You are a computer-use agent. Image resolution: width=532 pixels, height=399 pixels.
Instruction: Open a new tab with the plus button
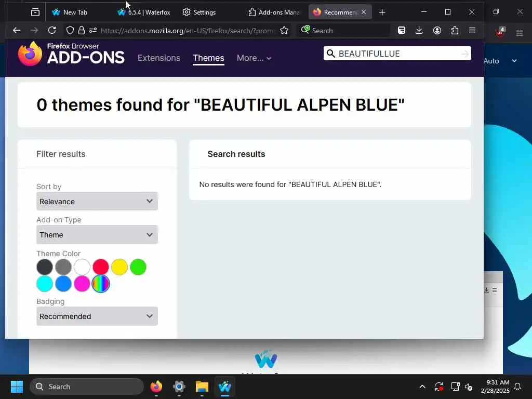click(x=382, y=12)
